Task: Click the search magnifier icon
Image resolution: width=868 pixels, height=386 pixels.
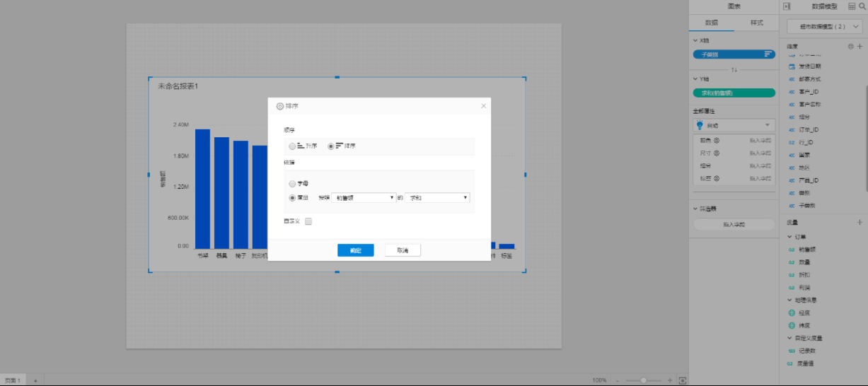Action: pyautogui.click(x=862, y=6)
